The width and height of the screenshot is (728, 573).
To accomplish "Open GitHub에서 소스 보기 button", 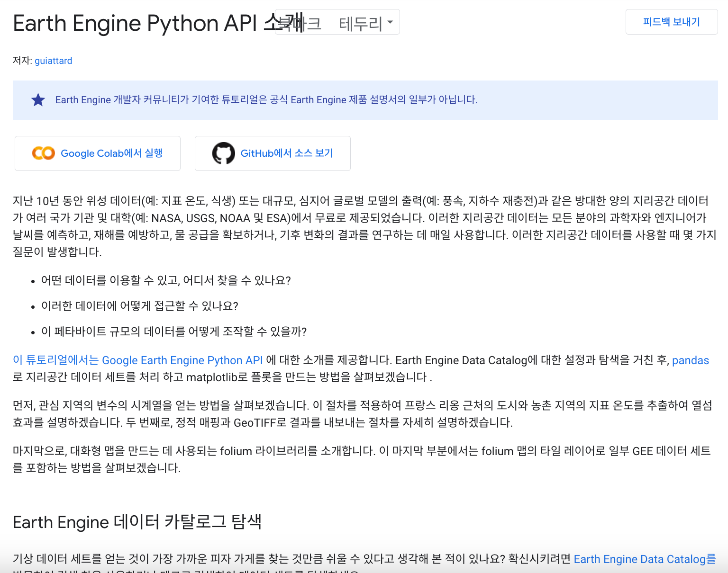I will pyautogui.click(x=273, y=153).
